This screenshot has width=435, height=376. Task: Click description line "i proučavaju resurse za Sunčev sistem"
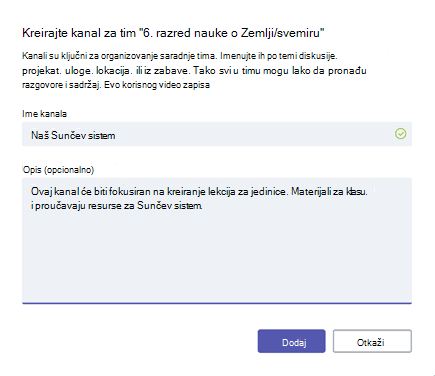[116, 206]
